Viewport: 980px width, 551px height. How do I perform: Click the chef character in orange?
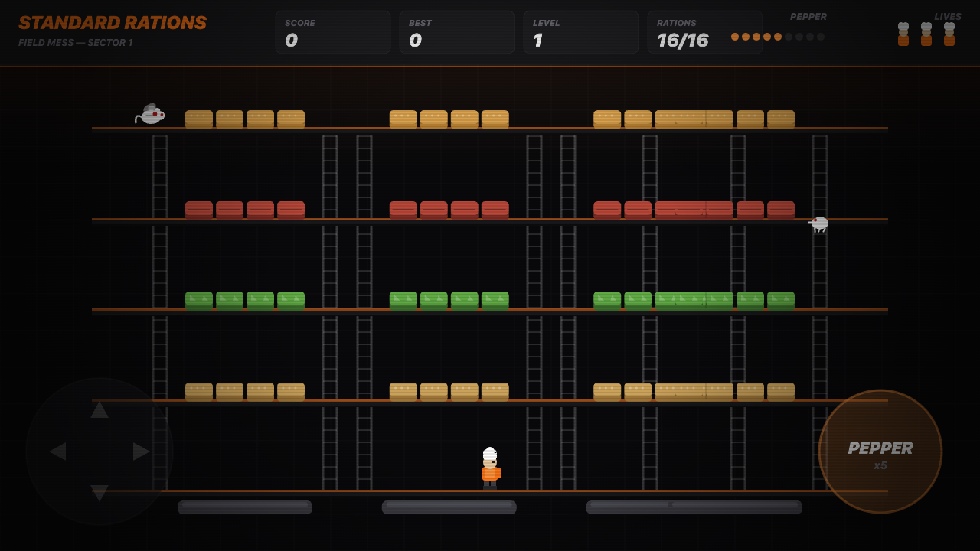coord(490,468)
